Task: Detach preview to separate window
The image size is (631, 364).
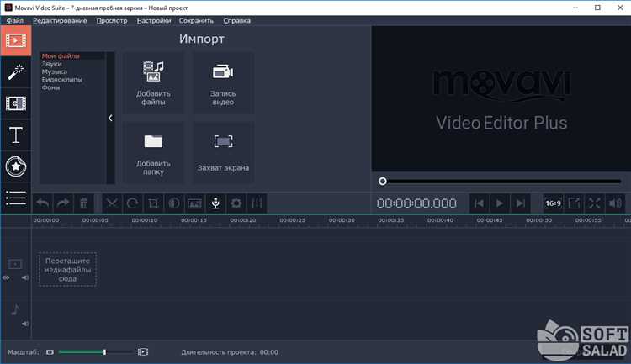Action: (574, 203)
